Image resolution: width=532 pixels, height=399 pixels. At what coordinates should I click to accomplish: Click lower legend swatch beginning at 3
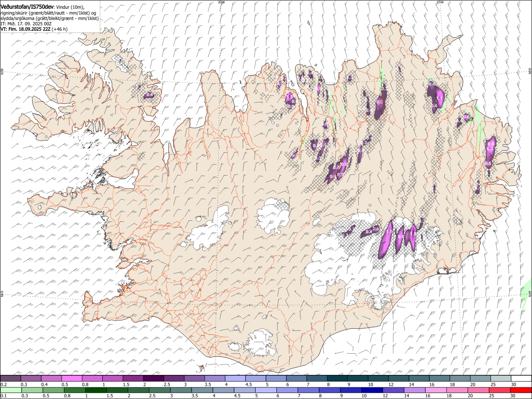(180, 390)
